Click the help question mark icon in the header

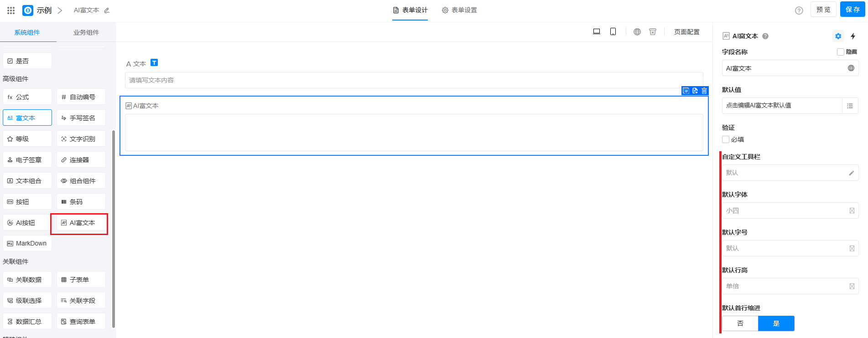click(799, 10)
